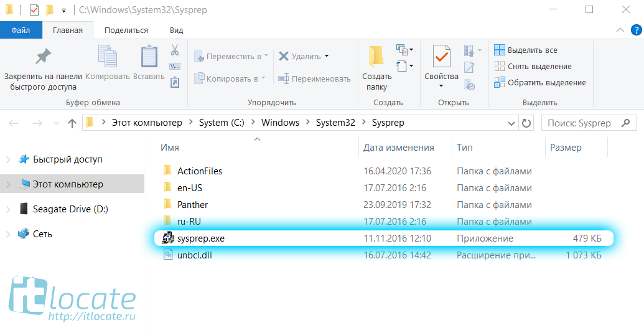Image resolution: width=644 pixels, height=335 pixels.
Task: Click the Paste clipboard icon
Action: 149,57
